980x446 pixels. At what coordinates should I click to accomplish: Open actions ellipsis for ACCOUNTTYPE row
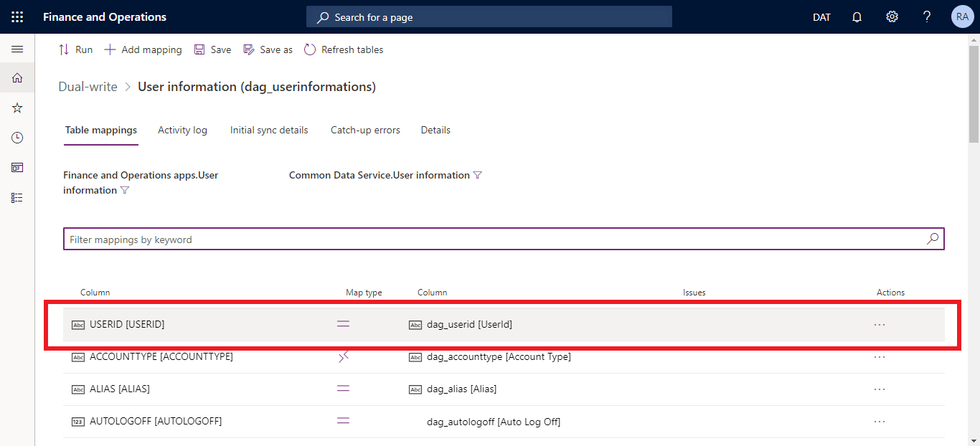880,356
